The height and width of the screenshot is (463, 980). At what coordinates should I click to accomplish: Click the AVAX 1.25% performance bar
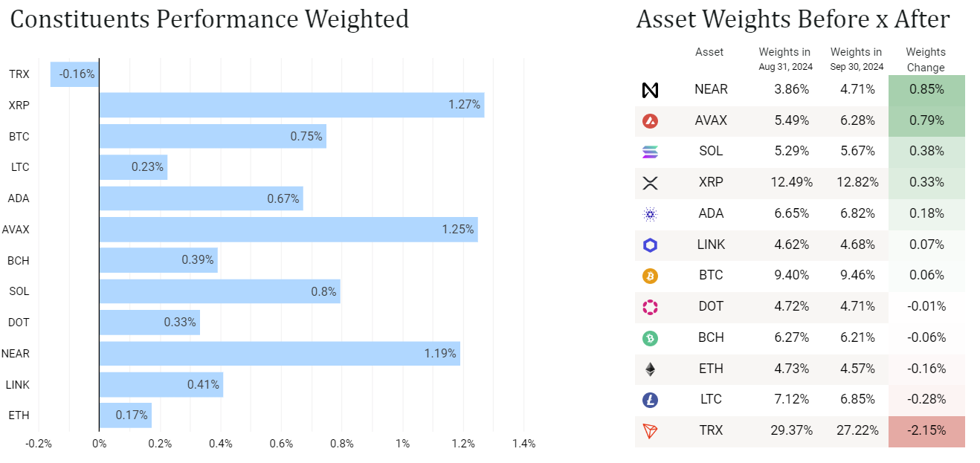point(288,230)
